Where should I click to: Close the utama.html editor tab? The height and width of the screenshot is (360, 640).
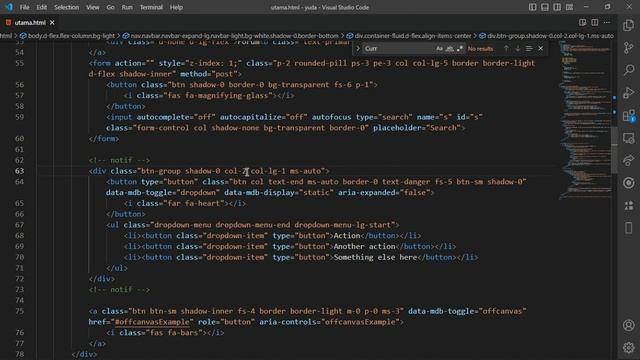52,22
